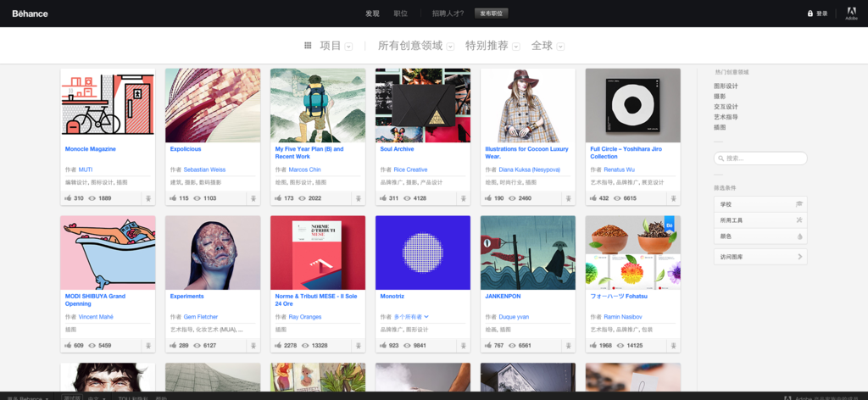Open the MODI SHIBUYA bathtub thumbnail
Image resolution: width=868 pixels, height=400 pixels.
108,253
